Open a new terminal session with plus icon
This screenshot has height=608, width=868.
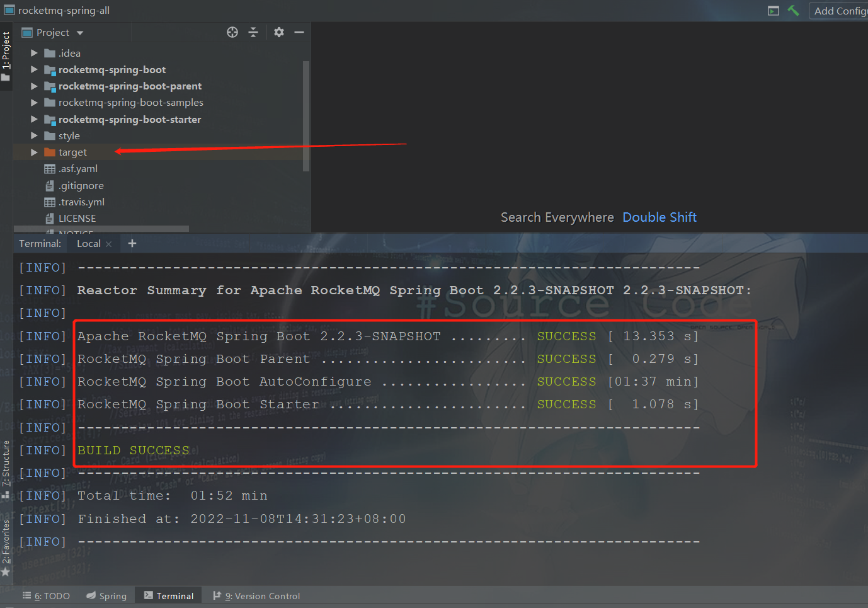[x=132, y=243]
